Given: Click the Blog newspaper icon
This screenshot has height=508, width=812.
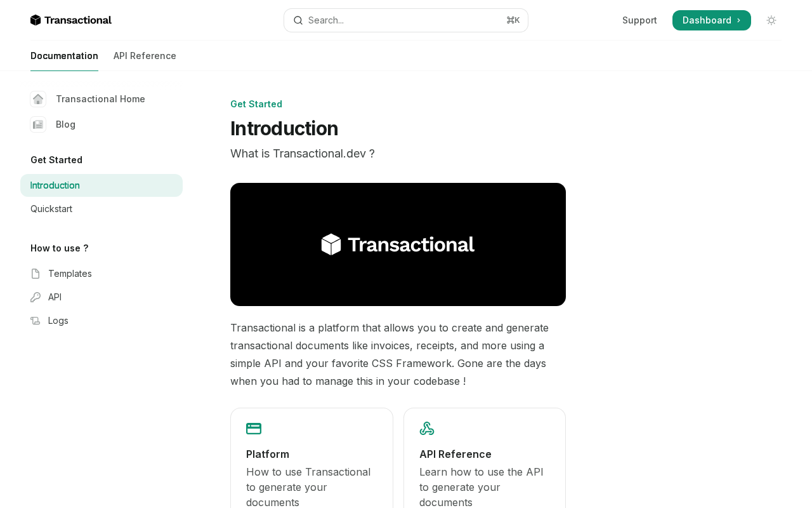Looking at the screenshot, I should pos(38,124).
